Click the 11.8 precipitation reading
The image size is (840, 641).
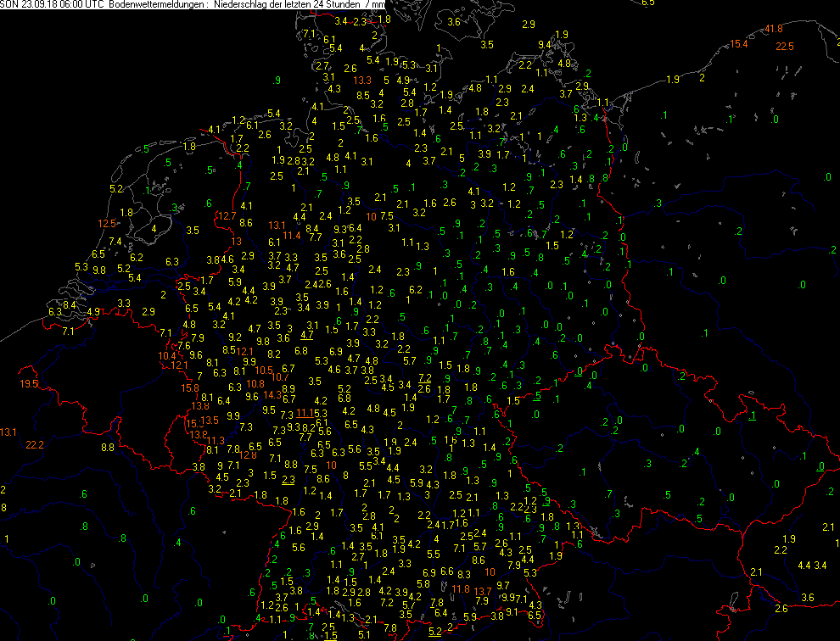[461, 589]
